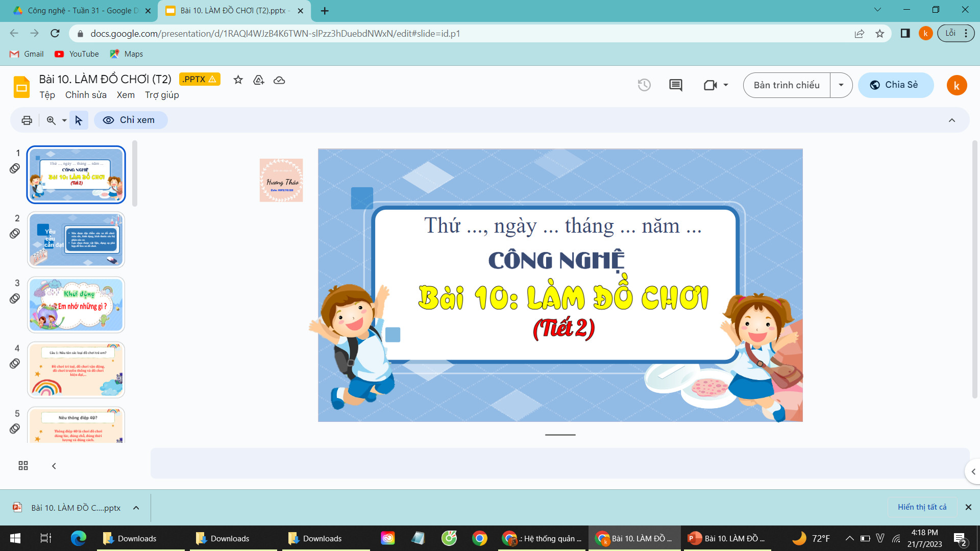This screenshot has height=551, width=980.
Task: Expand camera meeting options dropdown
Action: click(x=726, y=85)
